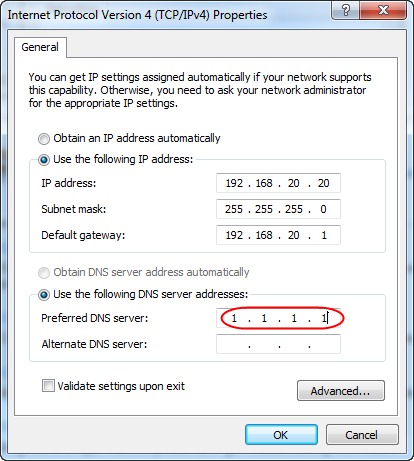Viewport: 414px width, 461px height.
Task: Click the Preferred DNS server field
Action: point(278,318)
